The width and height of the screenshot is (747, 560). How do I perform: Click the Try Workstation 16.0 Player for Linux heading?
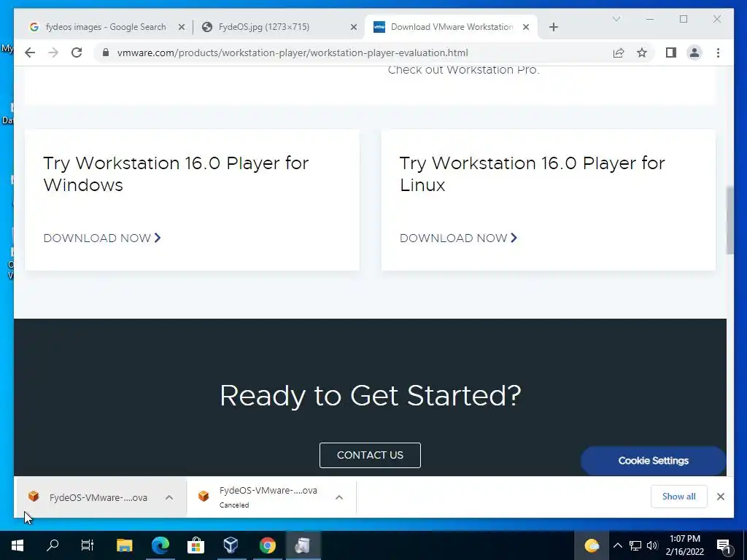point(532,174)
